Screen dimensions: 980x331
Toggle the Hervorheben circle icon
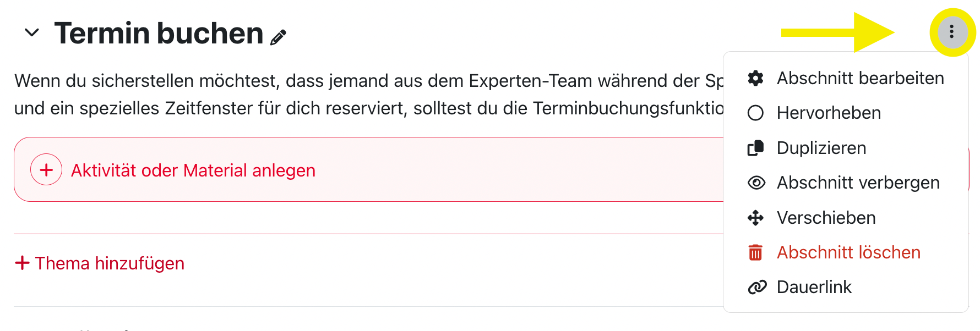coord(756,113)
